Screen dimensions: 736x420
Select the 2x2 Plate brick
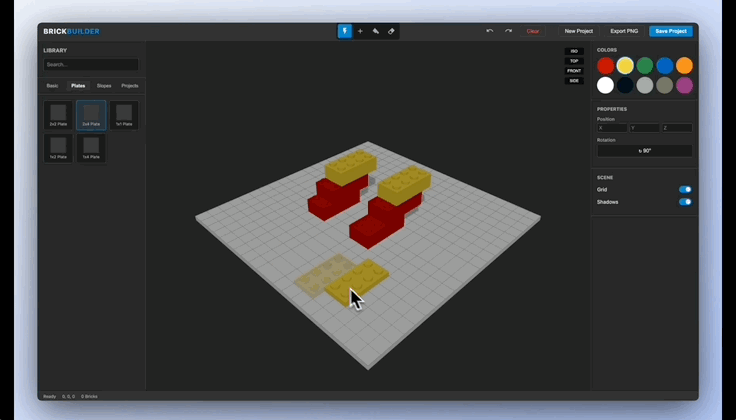point(58,115)
